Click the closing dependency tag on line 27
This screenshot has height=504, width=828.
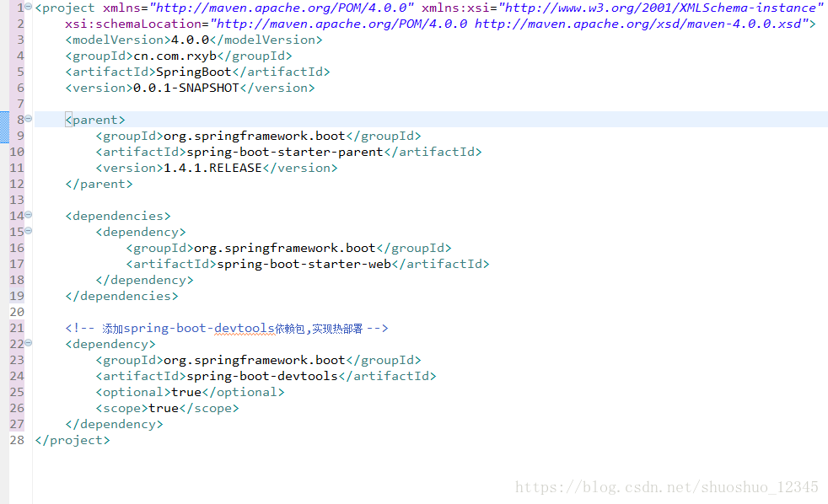(x=114, y=424)
